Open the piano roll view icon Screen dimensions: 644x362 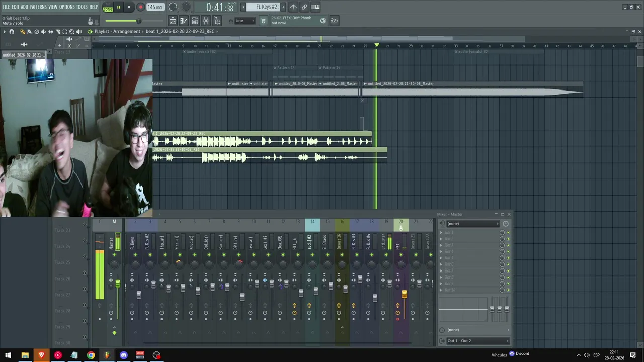[x=184, y=21]
